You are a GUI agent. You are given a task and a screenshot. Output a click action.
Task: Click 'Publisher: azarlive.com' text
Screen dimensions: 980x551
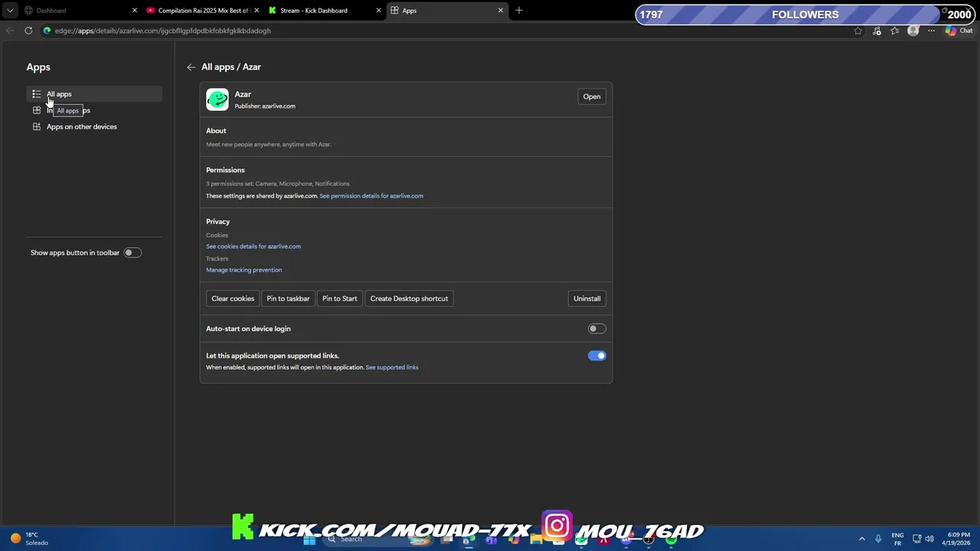265,106
